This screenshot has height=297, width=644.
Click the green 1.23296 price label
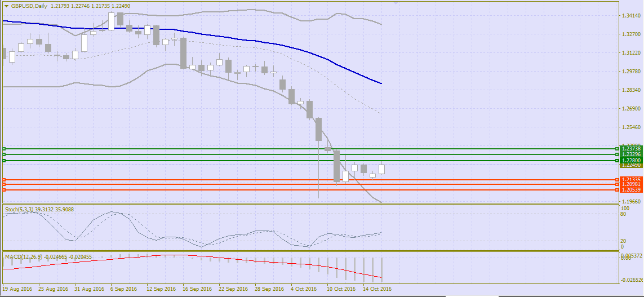(x=631, y=154)
